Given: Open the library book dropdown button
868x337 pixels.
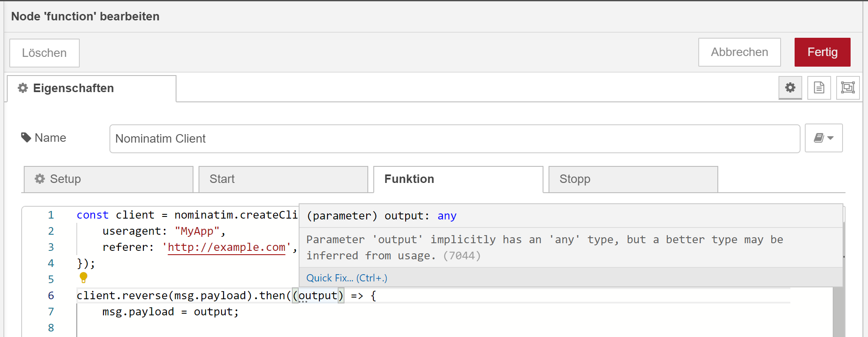Looking at the screenshot, I should 823,138.
